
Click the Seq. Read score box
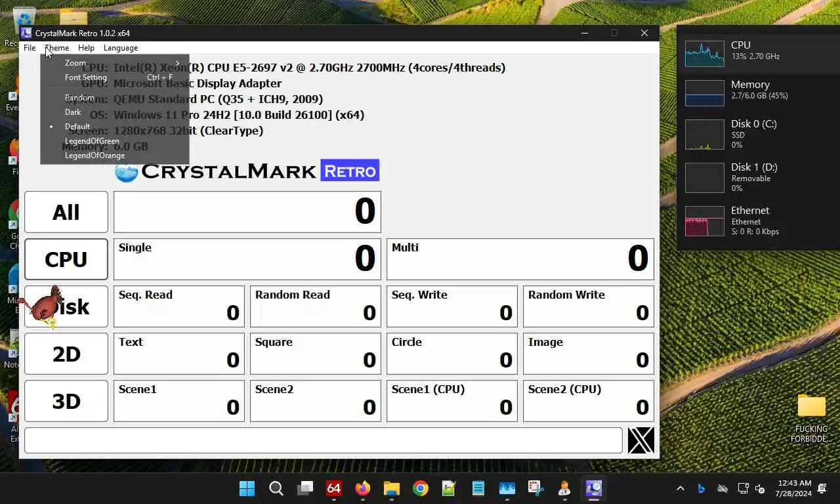179,306
